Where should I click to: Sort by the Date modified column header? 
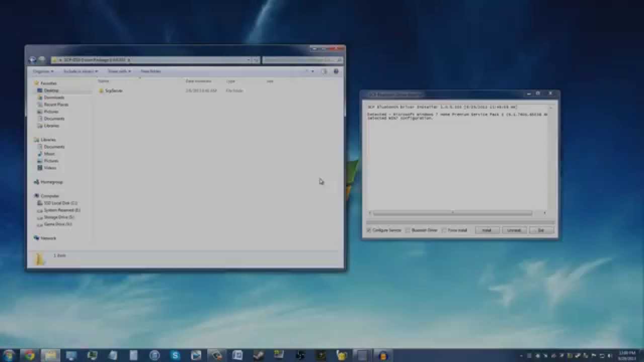click(199, 81)
